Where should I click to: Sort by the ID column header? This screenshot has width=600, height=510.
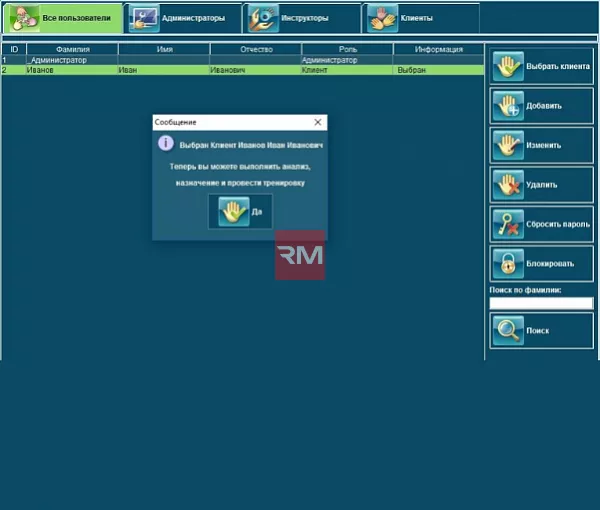coord(14,49)
